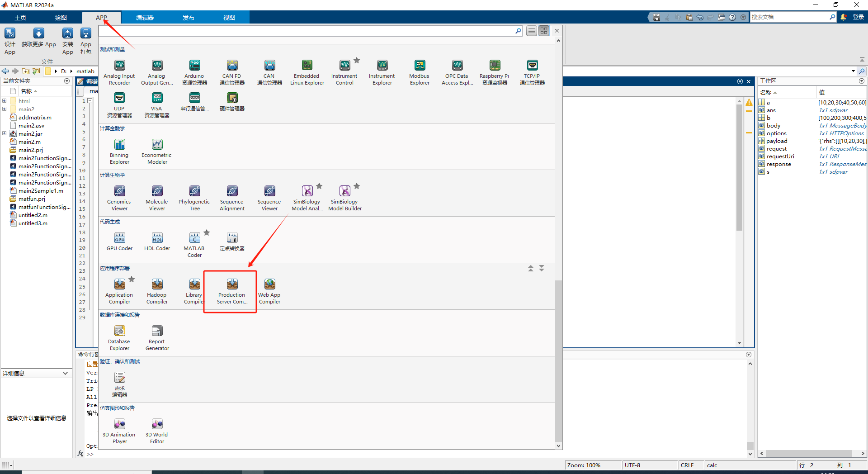Open command window actions menu
Viewport: 868px width, 474px height.
point(749,355)
